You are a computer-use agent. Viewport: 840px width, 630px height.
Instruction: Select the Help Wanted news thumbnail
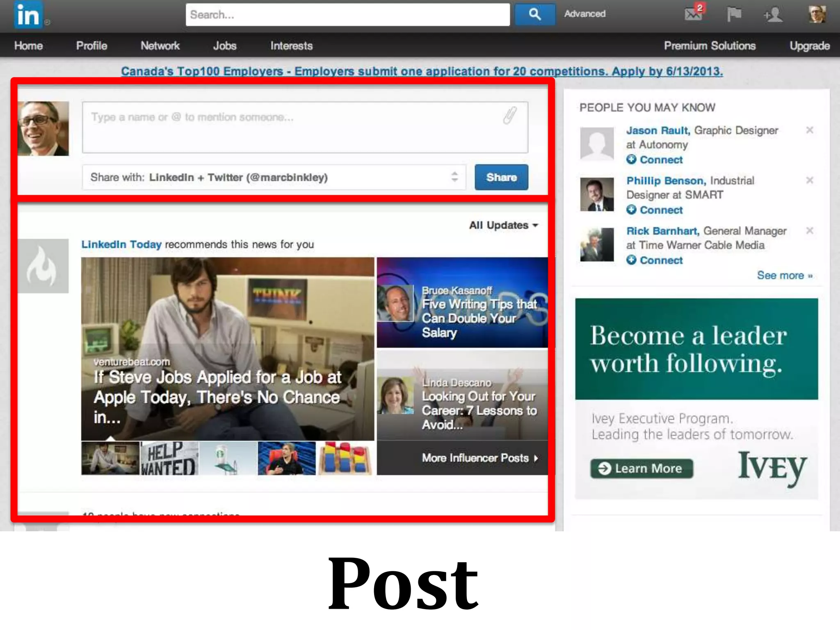(x=169, y=458)
